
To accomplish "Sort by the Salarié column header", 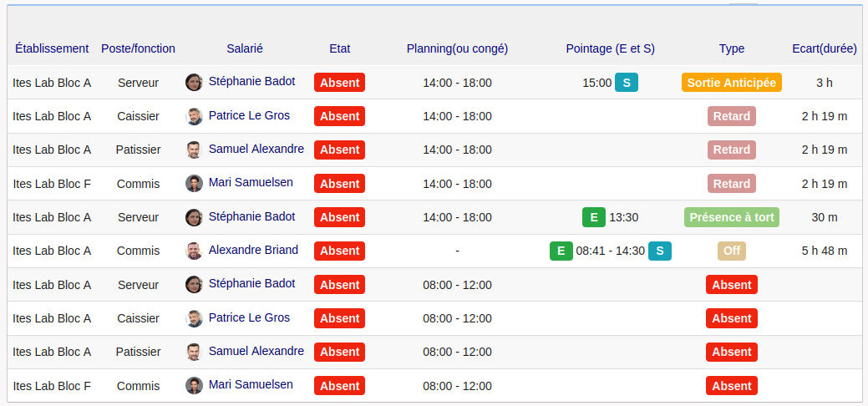I will pos(245,48).
